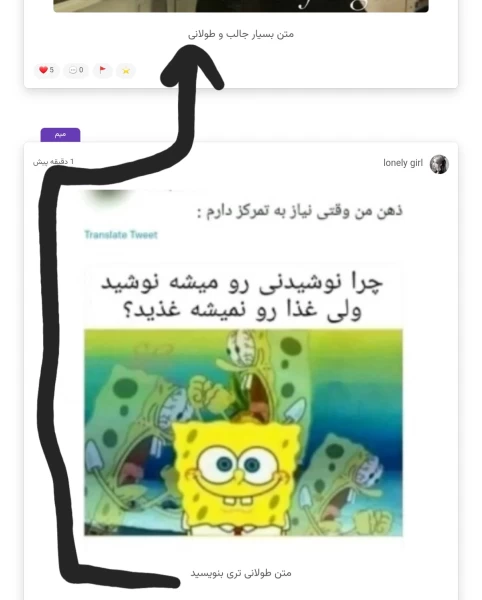Click the hand-drawn black arrow head
Screen dimensions: 482x600
[192, 66]
